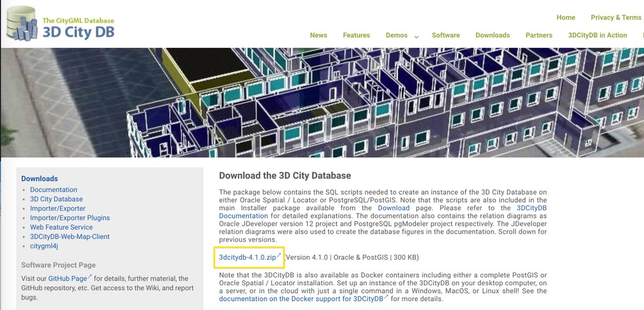
Task: Click 'Software Project Page' heading
Action: 58,265
